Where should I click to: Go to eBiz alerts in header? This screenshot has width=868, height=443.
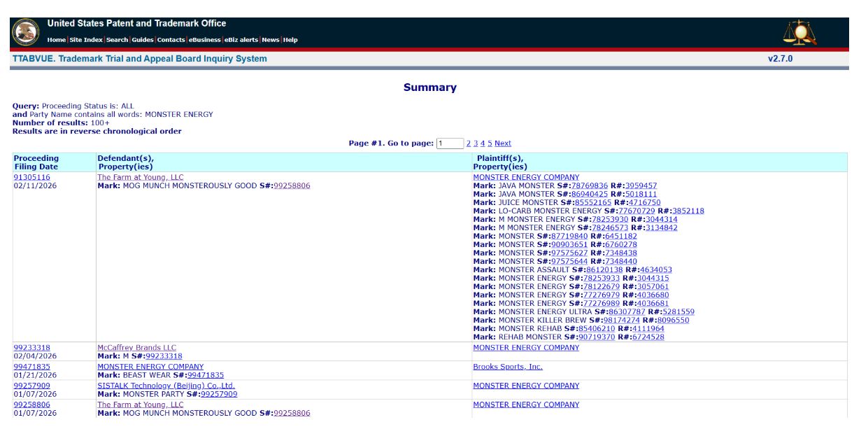point(241,40)
